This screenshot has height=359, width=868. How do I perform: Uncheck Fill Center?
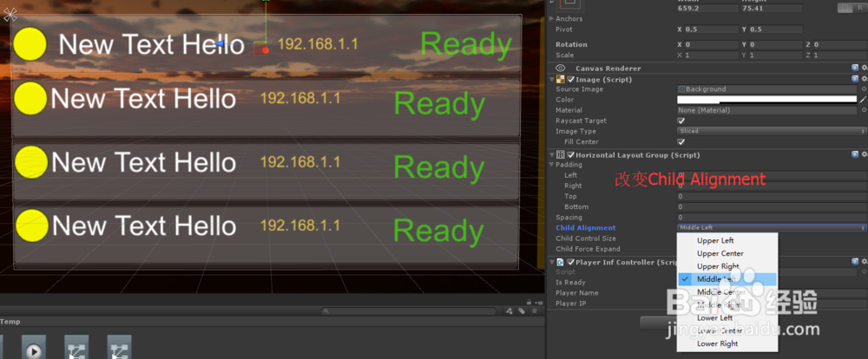681,141
